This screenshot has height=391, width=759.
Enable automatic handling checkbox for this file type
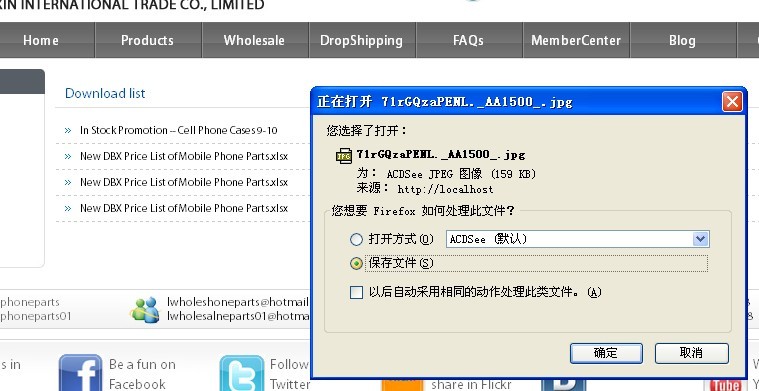(x=356, y=292)
